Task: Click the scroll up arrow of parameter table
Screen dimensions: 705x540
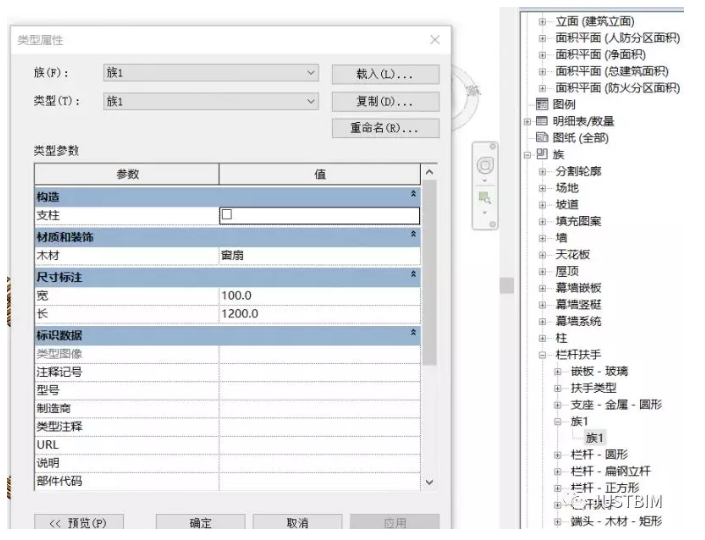Action: coord(429,172)
